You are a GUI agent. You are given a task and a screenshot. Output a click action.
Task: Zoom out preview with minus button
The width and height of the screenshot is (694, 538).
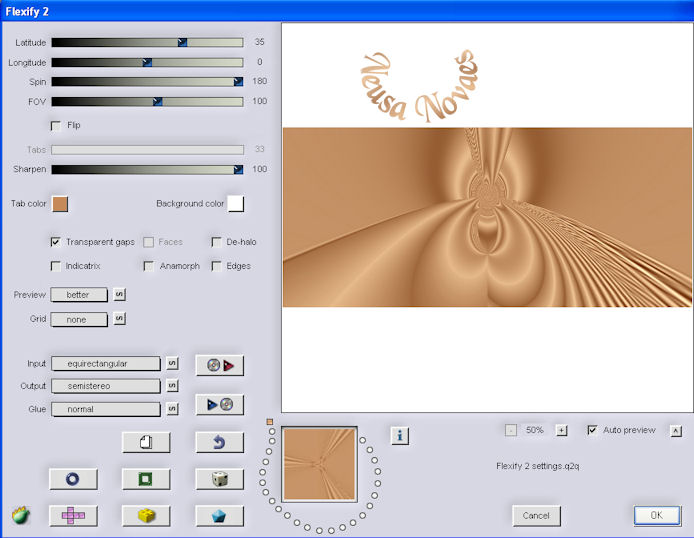pos(511,430)
